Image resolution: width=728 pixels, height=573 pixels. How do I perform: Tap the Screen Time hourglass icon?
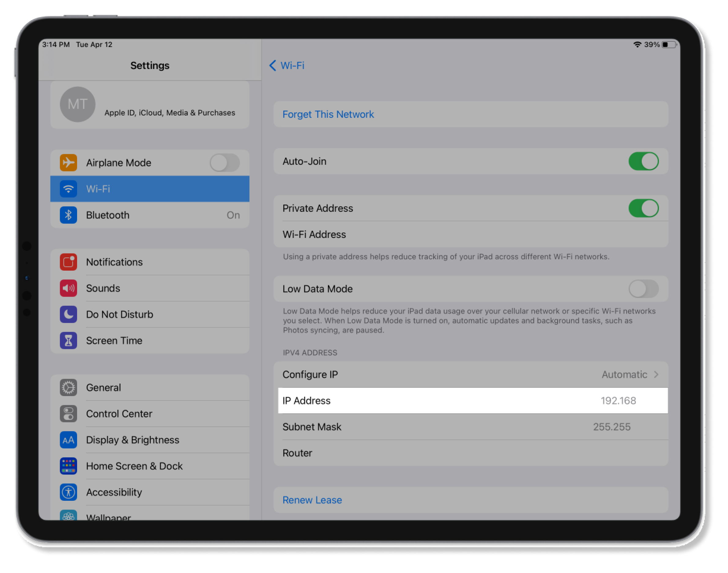tap(69, 340)
